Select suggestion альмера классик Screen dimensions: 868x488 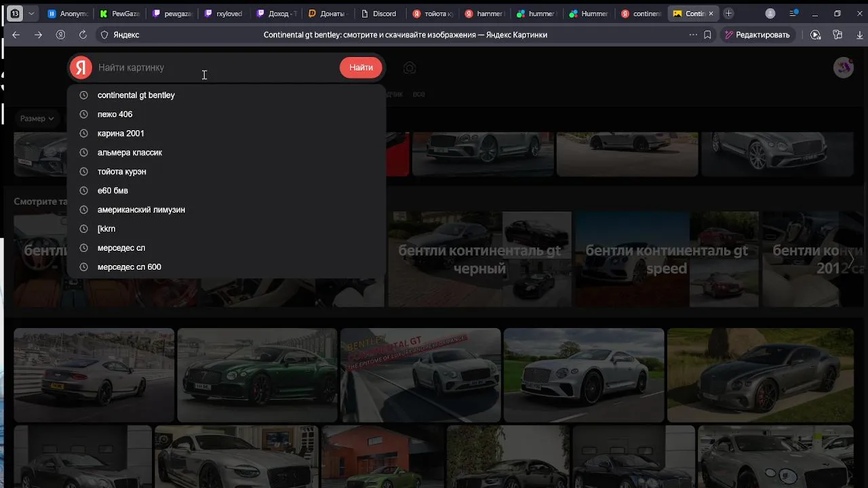[226, 152]
